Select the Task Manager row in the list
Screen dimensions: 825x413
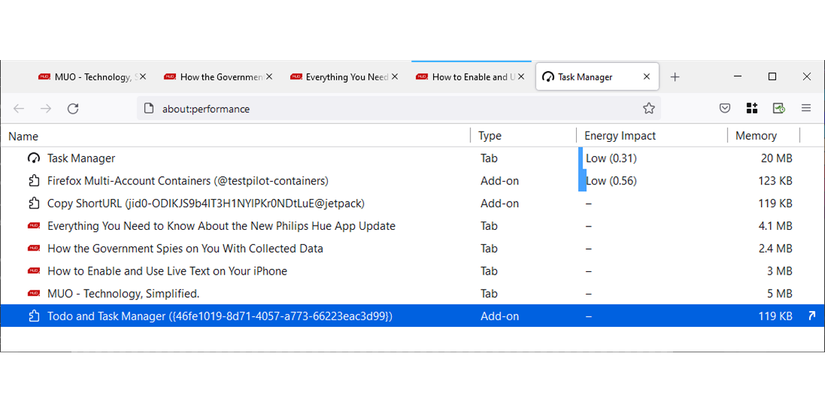tap(412, 158)
